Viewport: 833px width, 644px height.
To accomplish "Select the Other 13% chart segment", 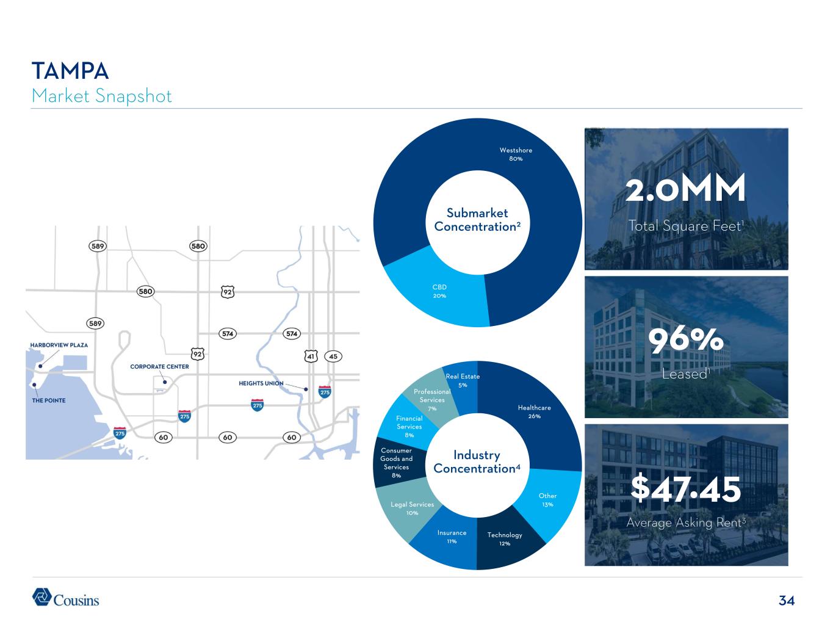I will coord(547,500).
